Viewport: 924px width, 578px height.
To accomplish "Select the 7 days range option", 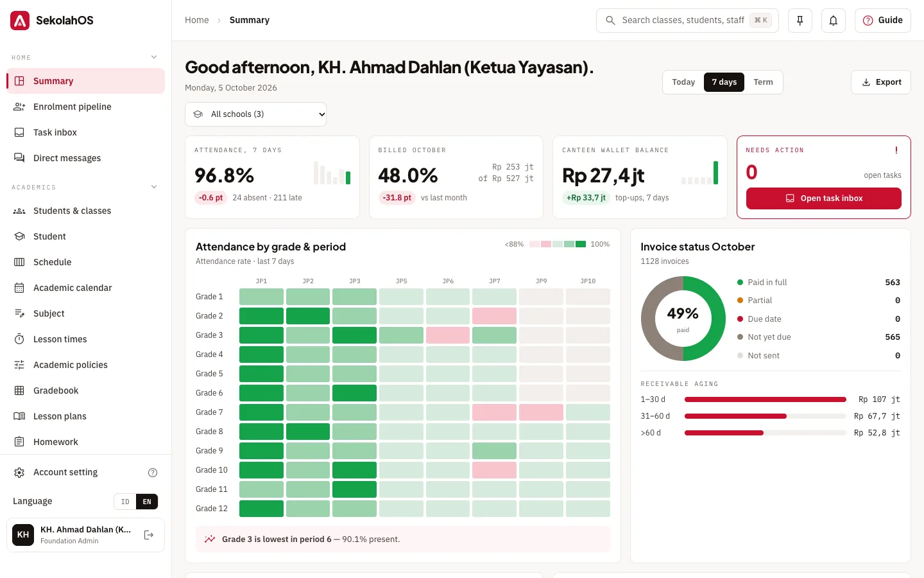I will pos(724,82).
